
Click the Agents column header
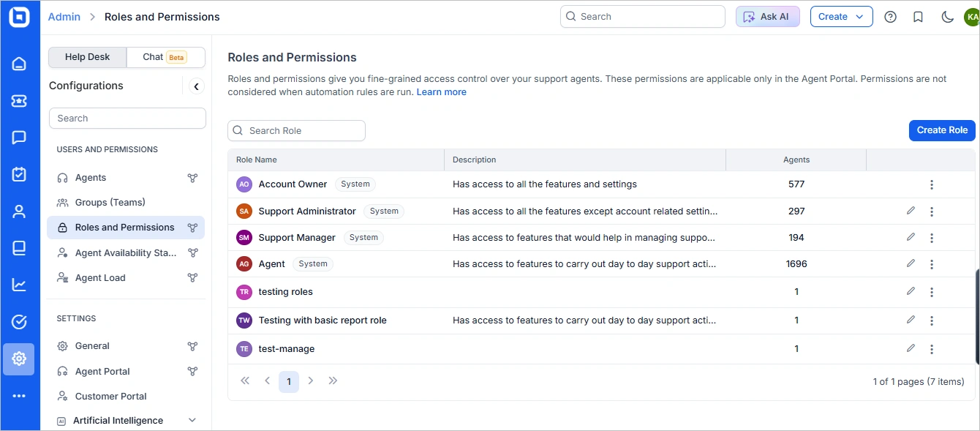pos(796,160)
